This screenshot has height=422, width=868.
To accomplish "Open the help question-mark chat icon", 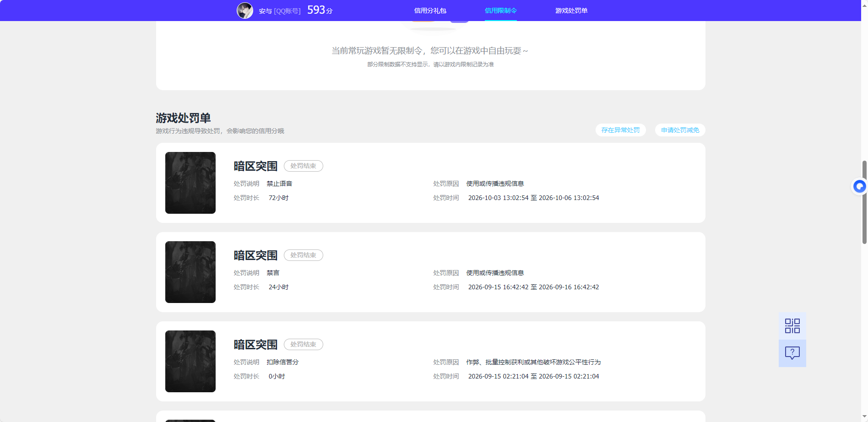I will click(x=792, y=353).
